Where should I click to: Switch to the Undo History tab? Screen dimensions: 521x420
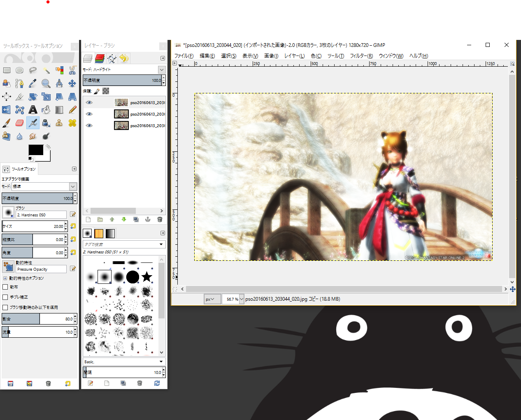[x=124, y=58]
